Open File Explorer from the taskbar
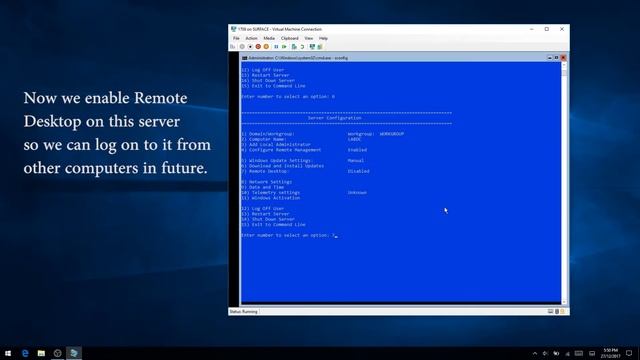 click(x=41, y=353)
